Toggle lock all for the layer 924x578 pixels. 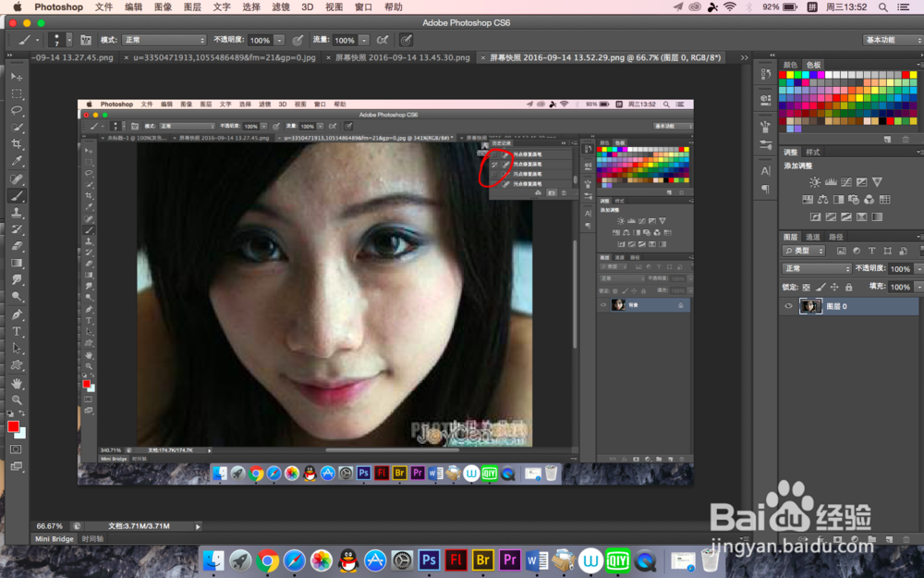[x=848, y=288]
